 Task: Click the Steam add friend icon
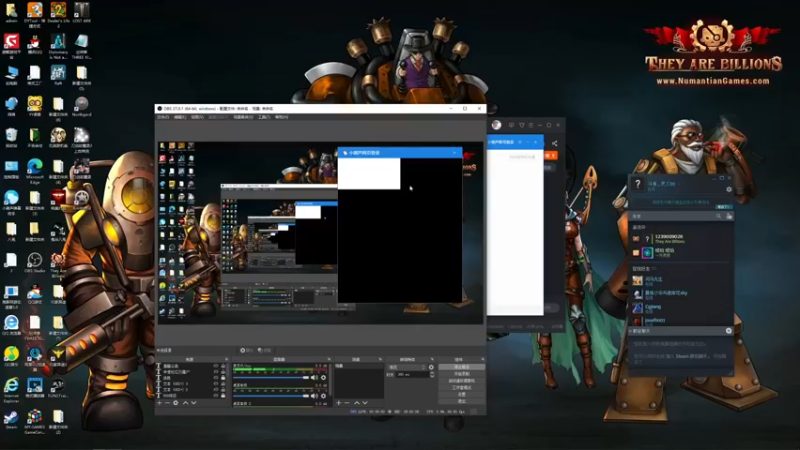[729, 216]
